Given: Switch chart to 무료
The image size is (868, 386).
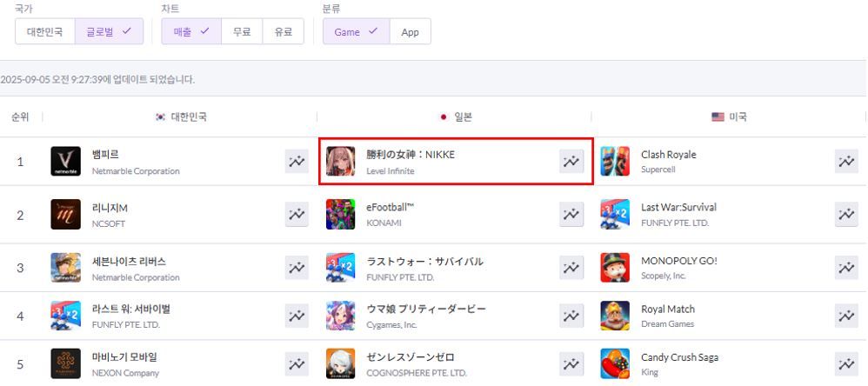Looking at the screenshot, I should [x=242, y=31].
